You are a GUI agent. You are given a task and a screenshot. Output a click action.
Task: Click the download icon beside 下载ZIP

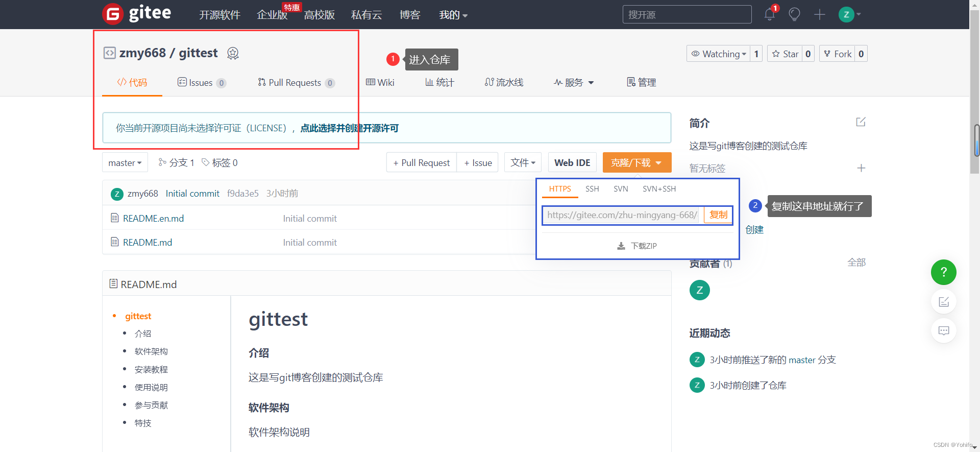(x=621, y=246)
